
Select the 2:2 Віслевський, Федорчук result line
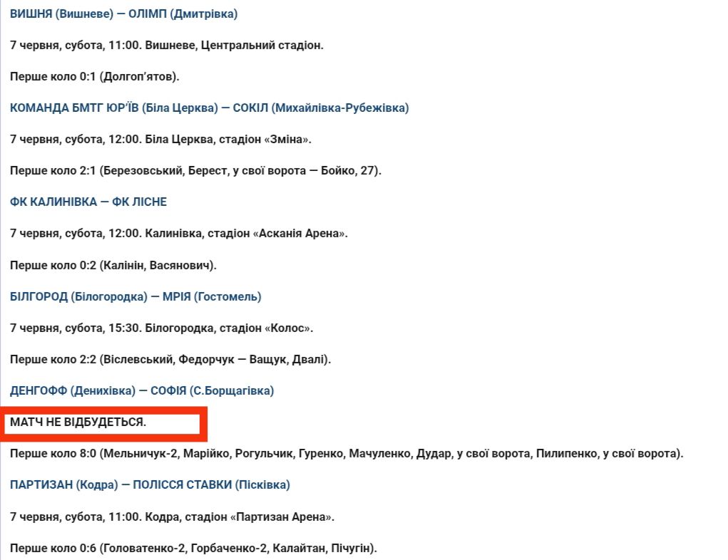170,360
